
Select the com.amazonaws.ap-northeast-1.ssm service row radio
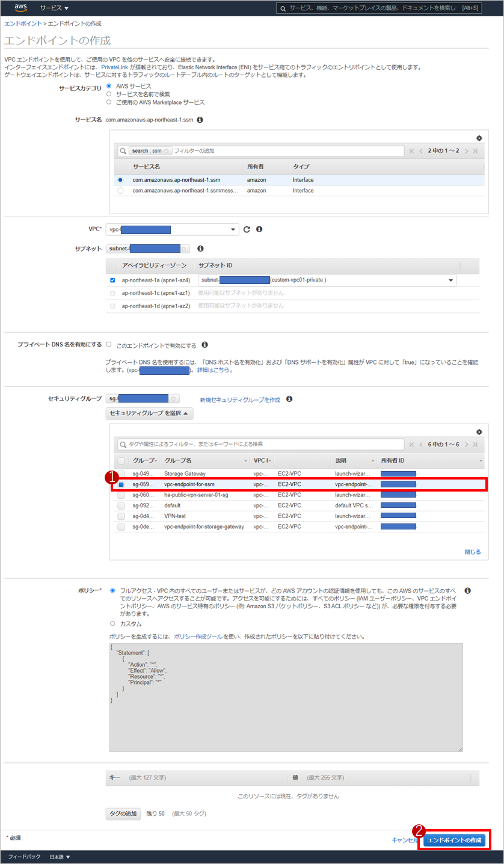coord(121,180)
